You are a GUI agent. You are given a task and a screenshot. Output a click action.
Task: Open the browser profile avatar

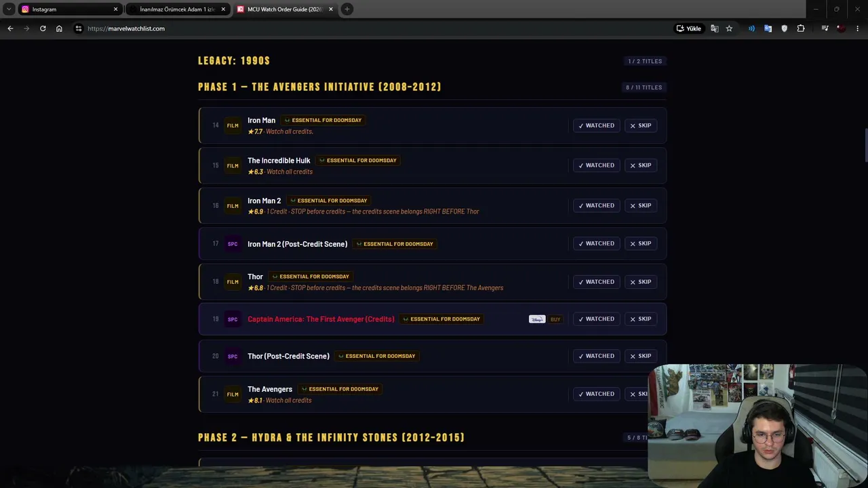(x=841, y=28)
